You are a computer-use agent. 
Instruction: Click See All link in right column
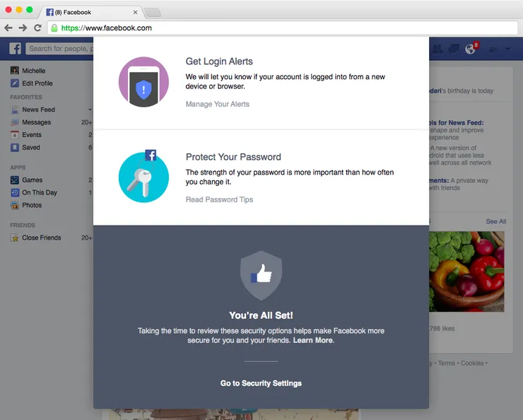click(x=496, y=221)
